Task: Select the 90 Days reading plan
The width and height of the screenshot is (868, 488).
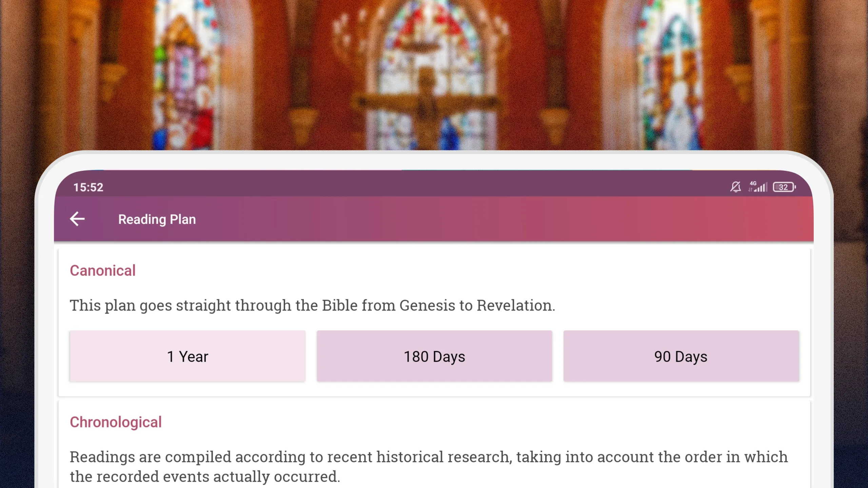Action: point(681,356)
